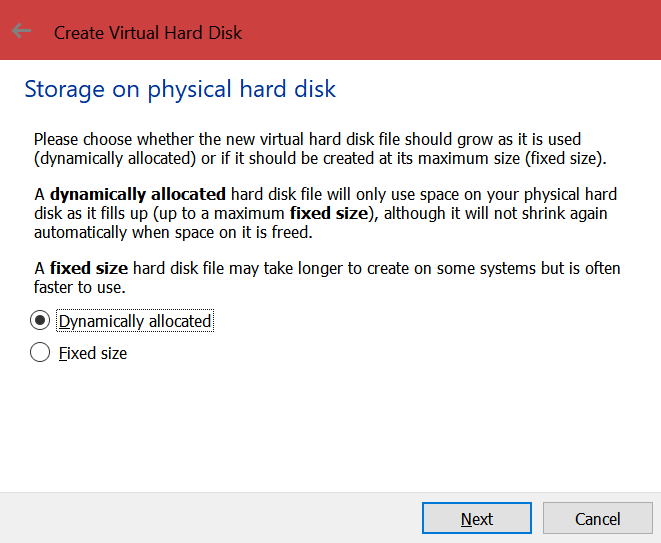Click the "Fixed size" option label text
Viewport: 661px width, 543px height.
[93, 353]
